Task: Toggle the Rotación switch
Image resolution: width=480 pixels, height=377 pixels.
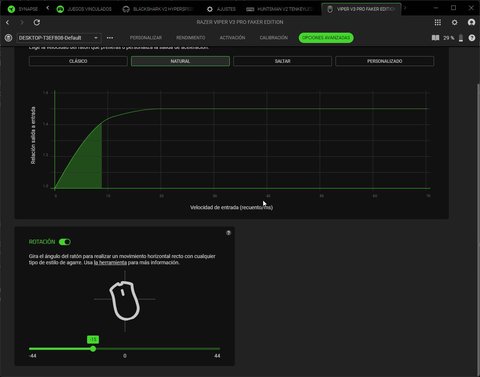Action: [x=65, y=242]
